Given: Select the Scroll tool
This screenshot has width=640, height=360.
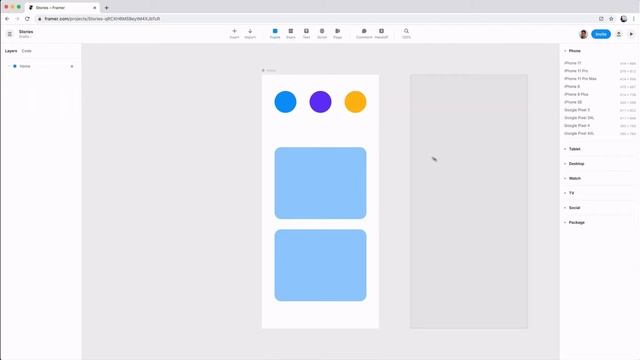Looking at the screenshot, I should (322, 33).
